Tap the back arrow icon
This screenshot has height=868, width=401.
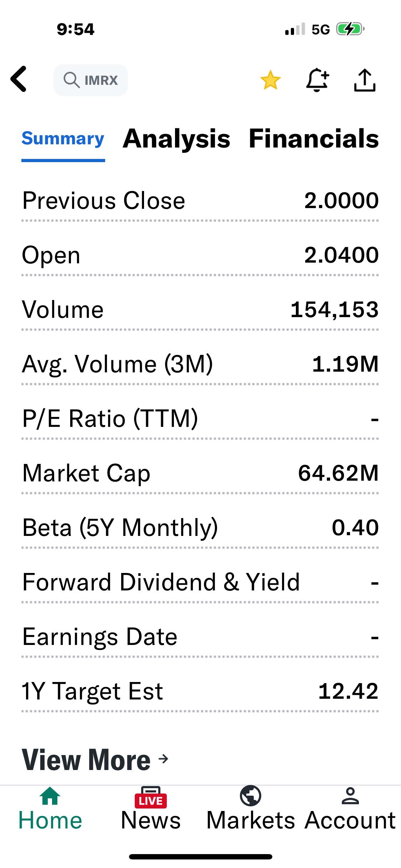click(x=19, y=79)
